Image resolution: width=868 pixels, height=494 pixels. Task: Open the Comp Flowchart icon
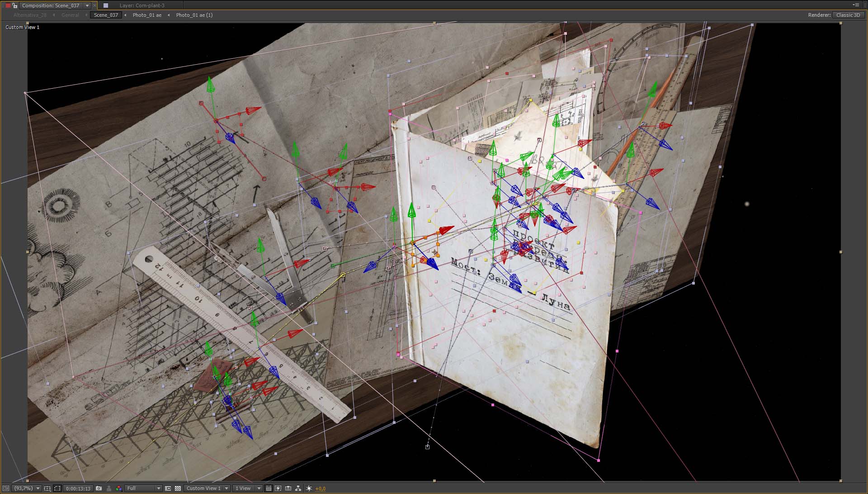(298, 488)
